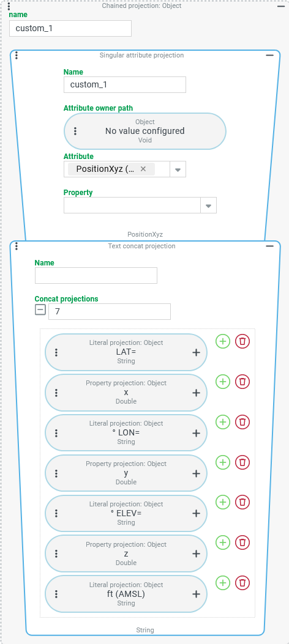Collapse the Singular attribute projection panel
The height and width of the screenshot is (644, 289).
[x=269, y=55]
